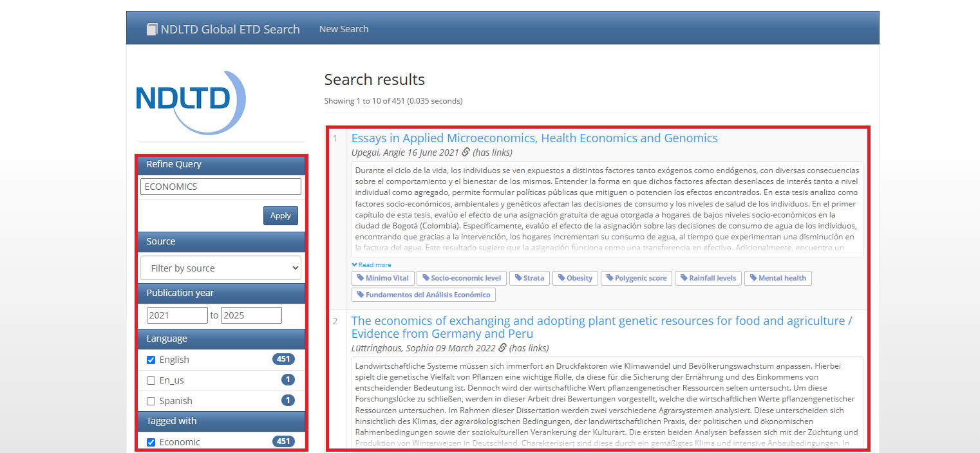Screen dimensions: 980x453
Task: Select the Polygenic score tag
Action: [x=636, y=278]
